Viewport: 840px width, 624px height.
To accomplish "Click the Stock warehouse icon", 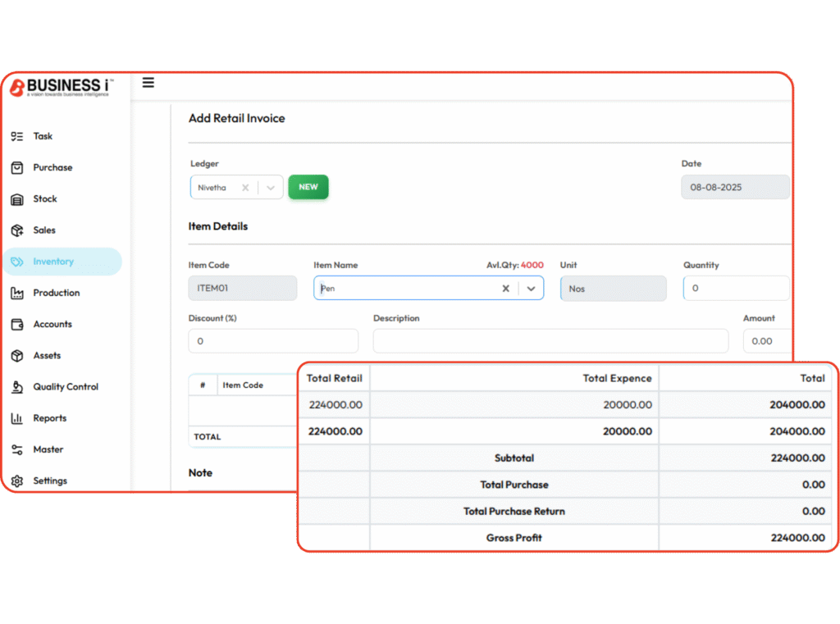I will 17,199.
